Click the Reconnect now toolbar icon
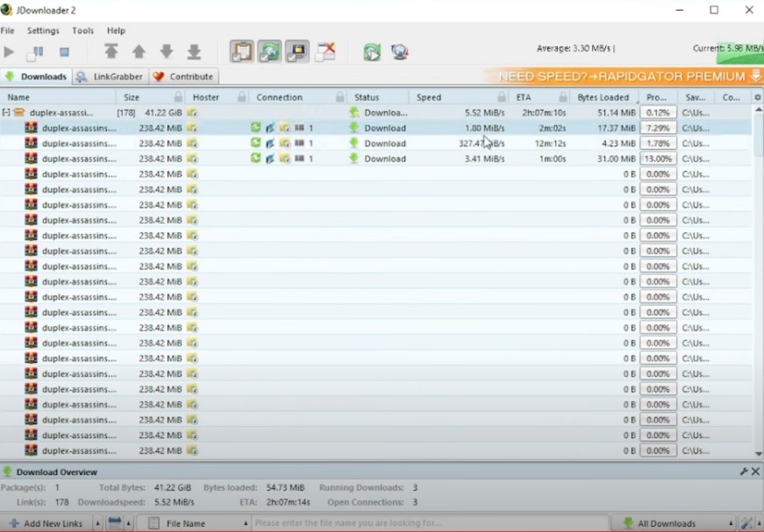Viewport: 764px width, 532px height. [372, 52]
